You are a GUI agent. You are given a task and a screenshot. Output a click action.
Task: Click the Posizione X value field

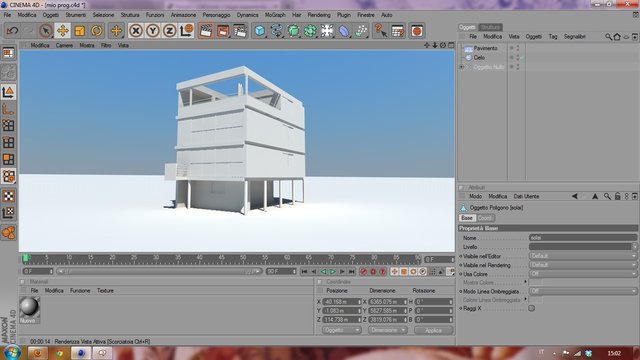(x=342, y=302)
